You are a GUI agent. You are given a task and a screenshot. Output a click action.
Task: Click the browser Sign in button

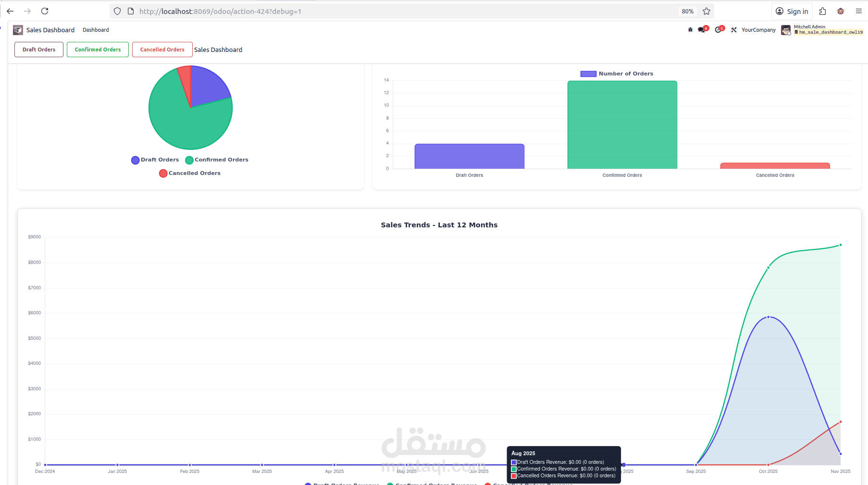(x=792, y=11)
